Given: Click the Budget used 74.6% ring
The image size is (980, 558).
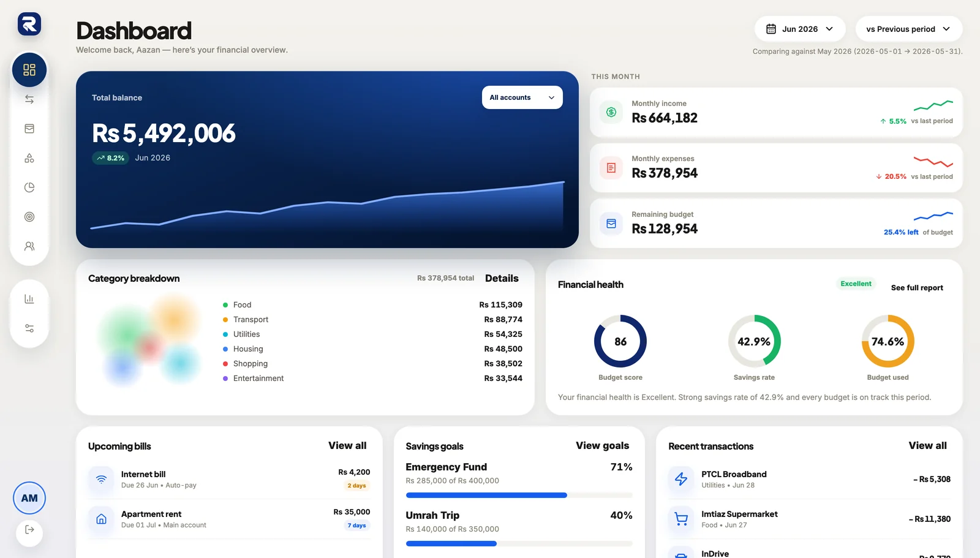Looking at the screenshot, I should click(x=888, y=341).
